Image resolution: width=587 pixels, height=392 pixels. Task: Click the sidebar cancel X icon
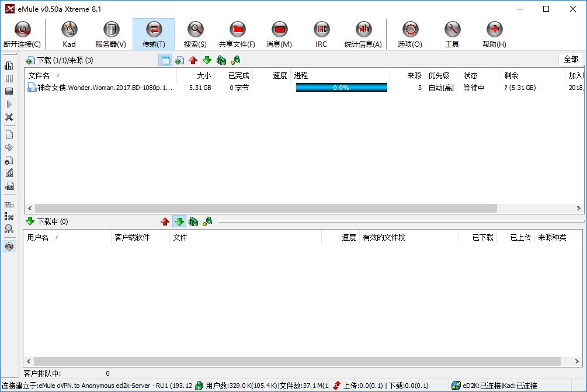click(x=9, y=117)
